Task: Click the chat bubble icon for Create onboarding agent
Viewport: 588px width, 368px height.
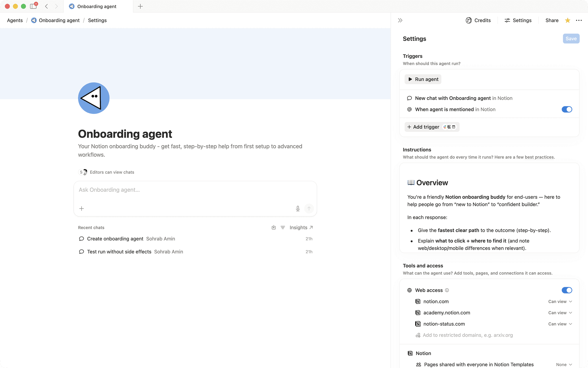Action: point(82,239)
